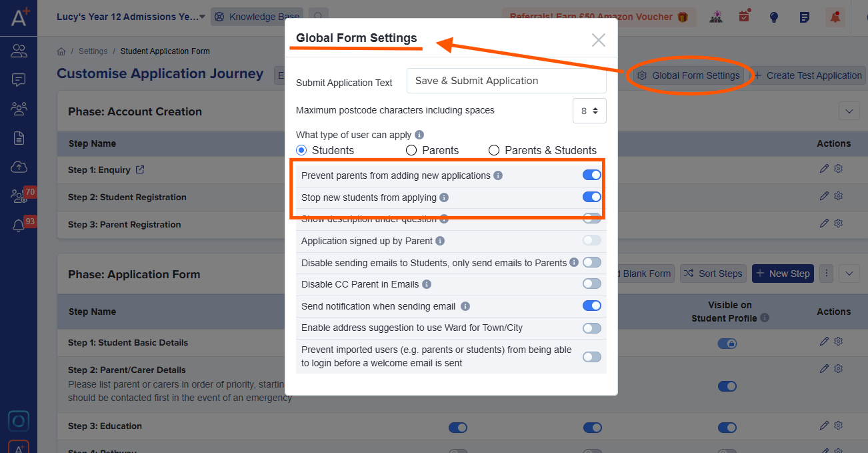Click the red bell notification icon top right

pyautogui.click(x=835, y=17)
